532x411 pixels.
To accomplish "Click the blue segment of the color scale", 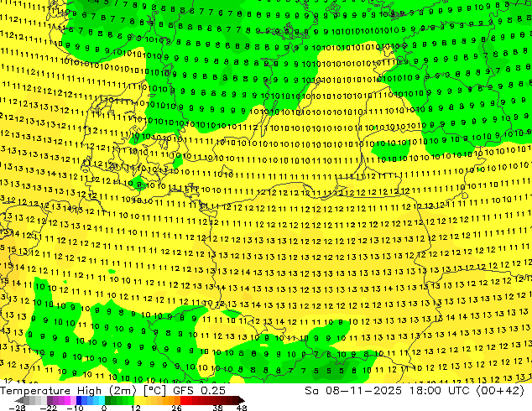I will tap(91, 400).
